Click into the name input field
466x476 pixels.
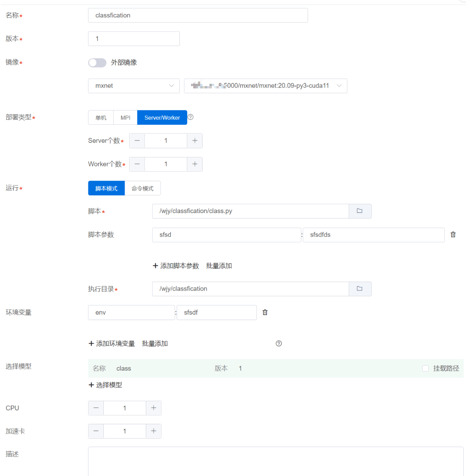coord(198,15)
